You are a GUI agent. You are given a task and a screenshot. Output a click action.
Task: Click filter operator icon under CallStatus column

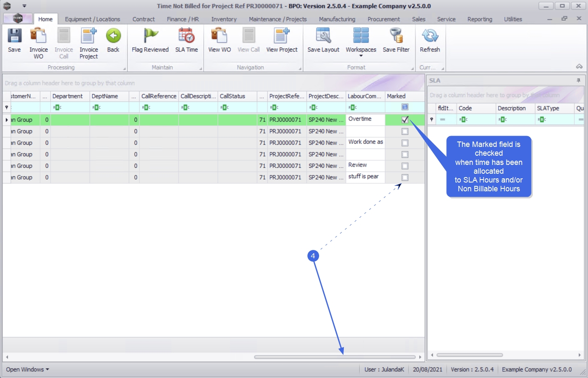point(225,108)
